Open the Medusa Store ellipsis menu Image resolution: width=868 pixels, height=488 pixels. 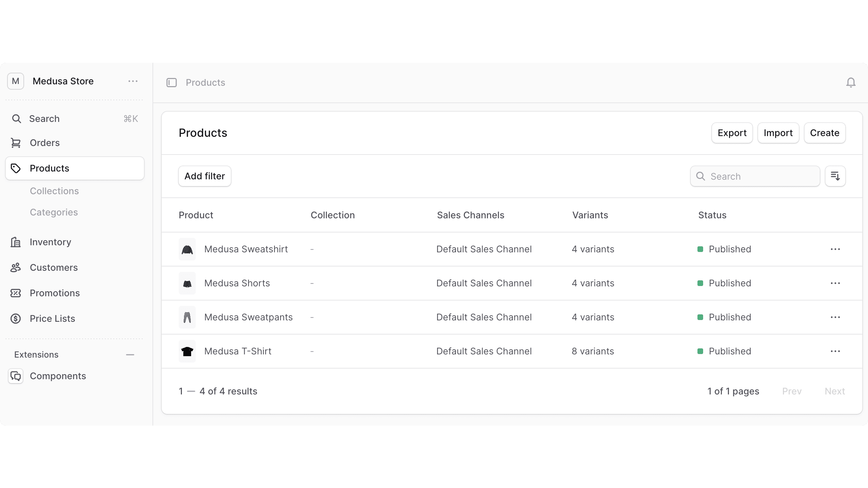(x=133, y=81)
